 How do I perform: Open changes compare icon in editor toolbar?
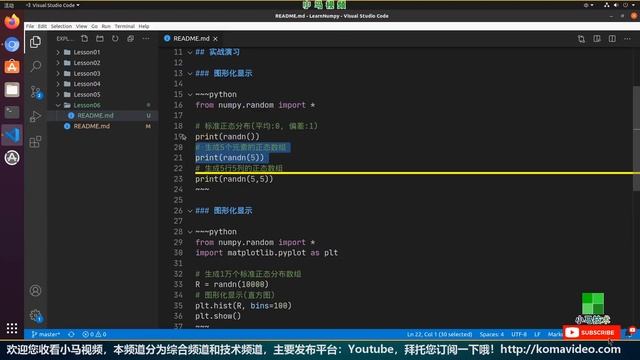(581, 39)
